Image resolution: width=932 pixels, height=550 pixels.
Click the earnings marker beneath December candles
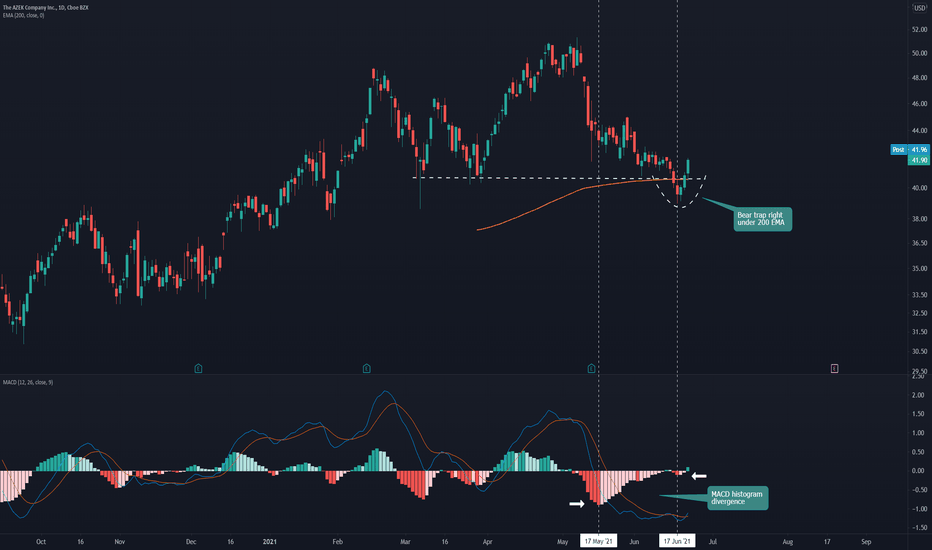tap(199, 369)
